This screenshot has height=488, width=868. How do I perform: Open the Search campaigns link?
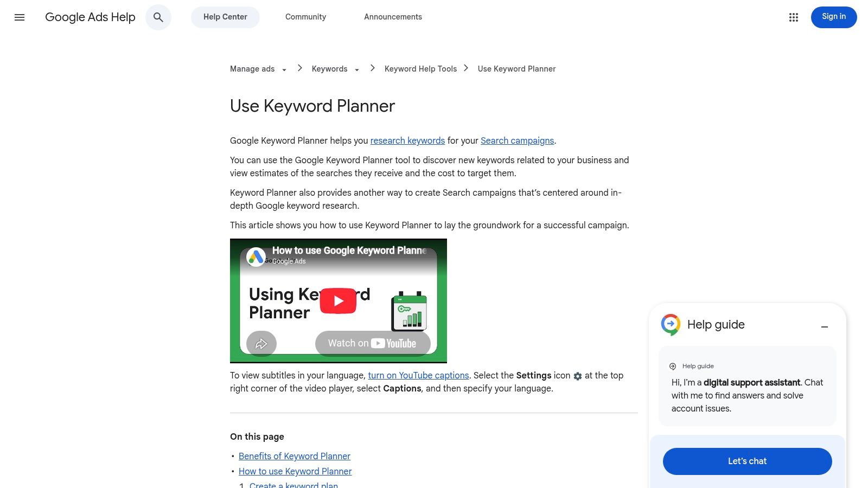(517, 141)
